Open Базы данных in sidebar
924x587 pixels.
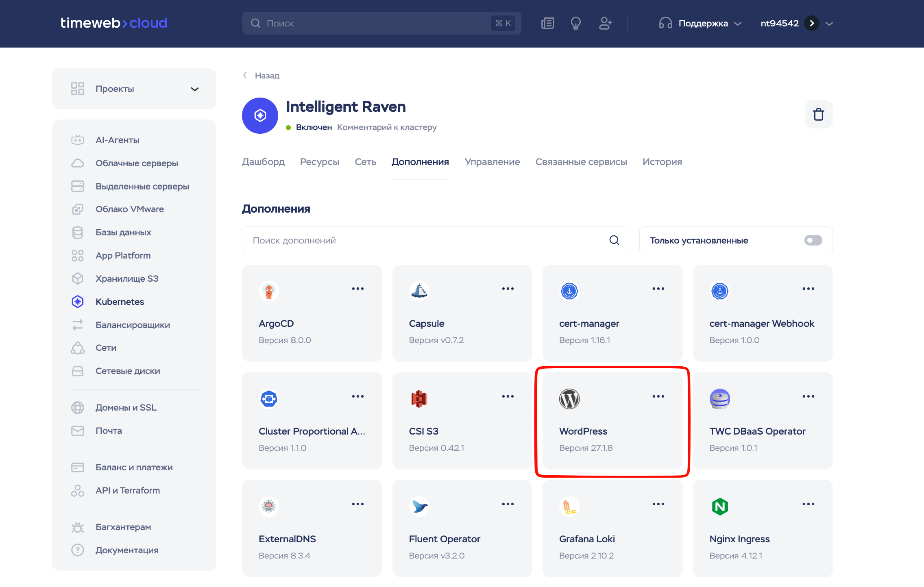[x=123, y=233]
